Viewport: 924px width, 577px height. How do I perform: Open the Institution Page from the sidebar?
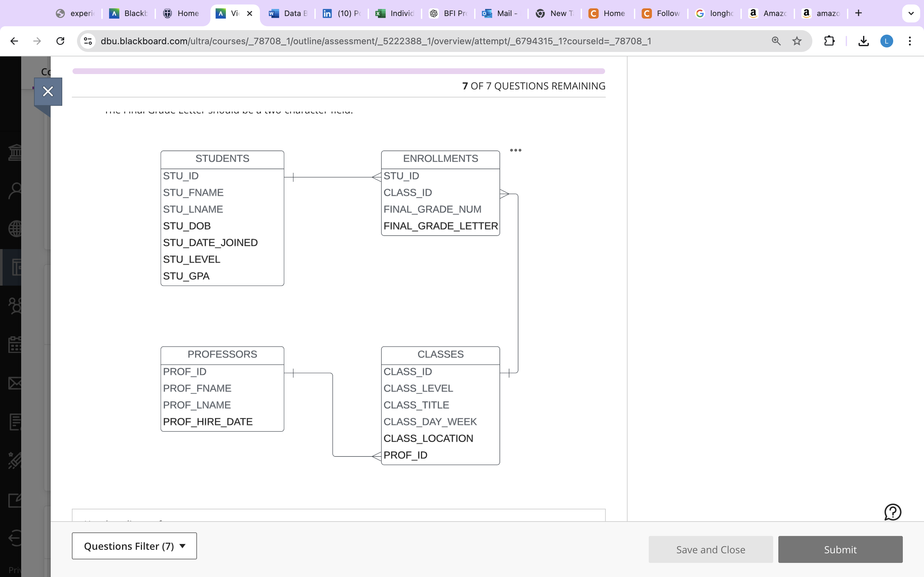point(15,152)
